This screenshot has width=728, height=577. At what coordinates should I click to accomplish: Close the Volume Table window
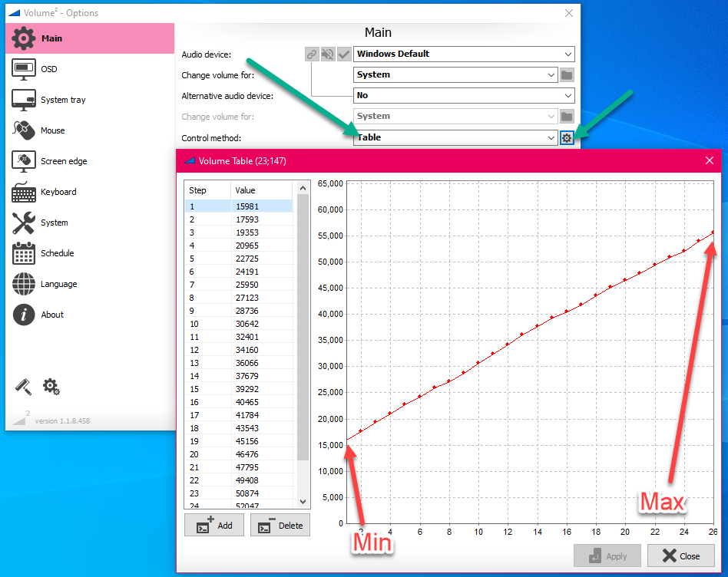tap(709, 160)
